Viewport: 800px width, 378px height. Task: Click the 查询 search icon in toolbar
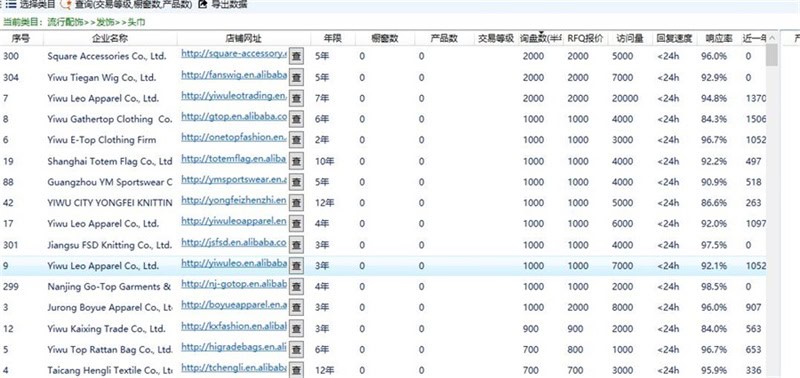66,5
